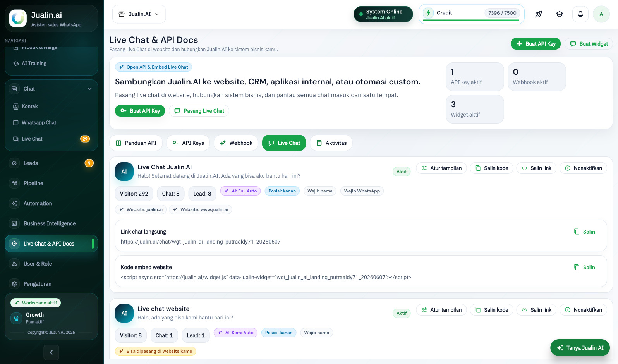Screen dimensions: 618x364
Task: Click the Buat Widget button
Action: (589, 44)
